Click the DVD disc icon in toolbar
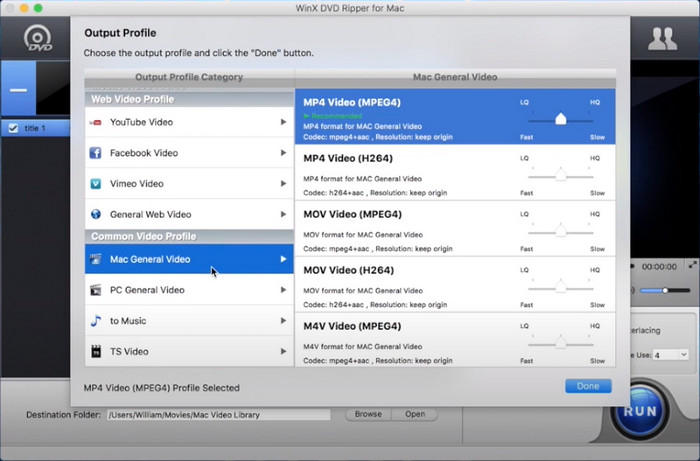The image size is (700, 461). 38,38
